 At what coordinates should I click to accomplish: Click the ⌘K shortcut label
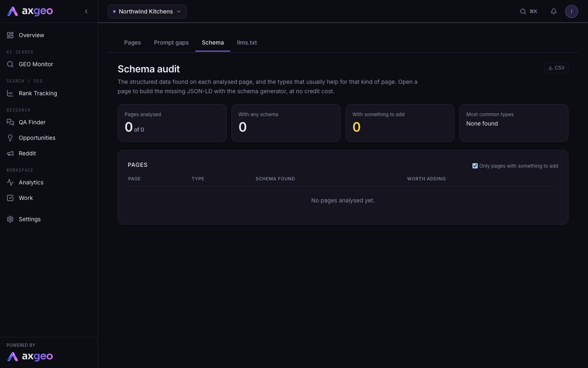pyautogui.click(x=533, y=11)
